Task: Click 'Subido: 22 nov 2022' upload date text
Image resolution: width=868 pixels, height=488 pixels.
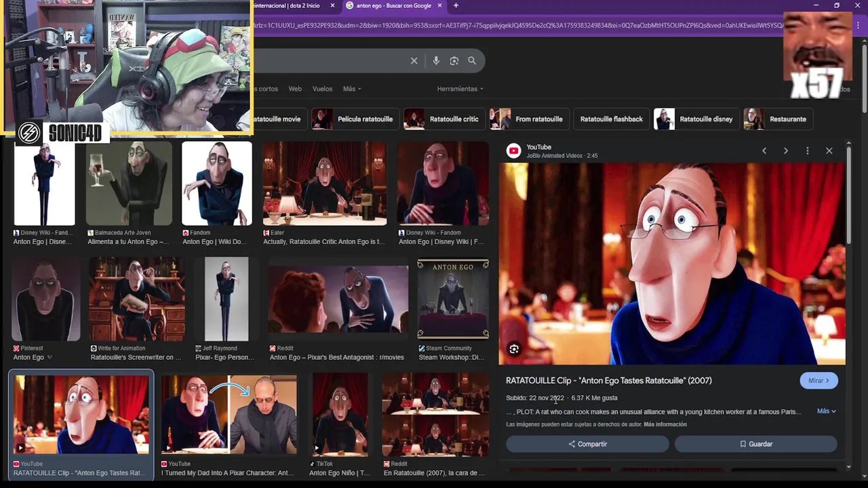Action: click(x=535, y=398)
